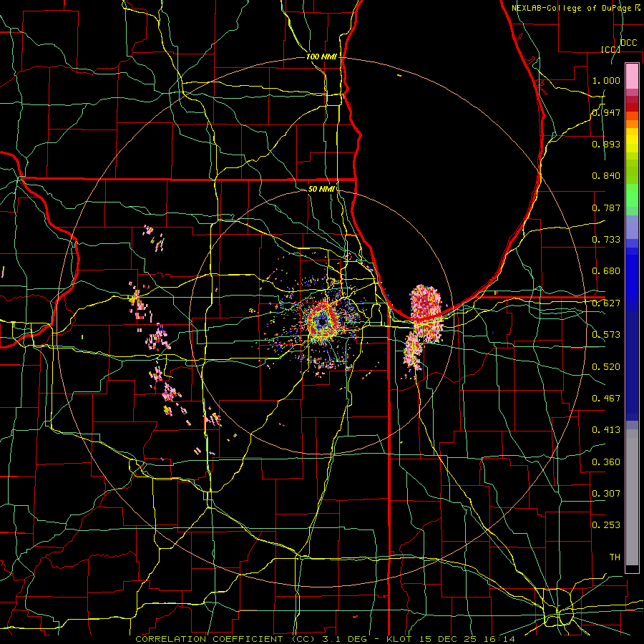Click the 0.360 scale value
Viewport: 644px width, 644px height.
606,462
